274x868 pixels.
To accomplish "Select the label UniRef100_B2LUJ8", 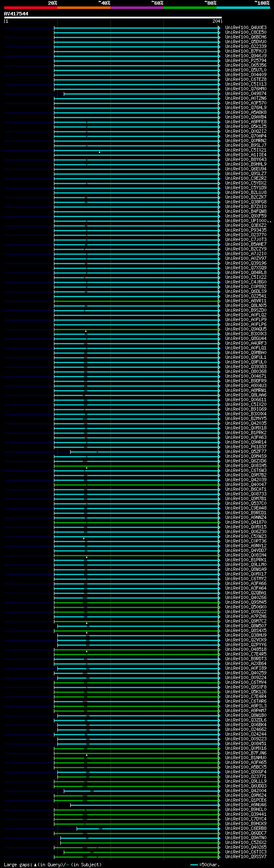I will 246,193.
